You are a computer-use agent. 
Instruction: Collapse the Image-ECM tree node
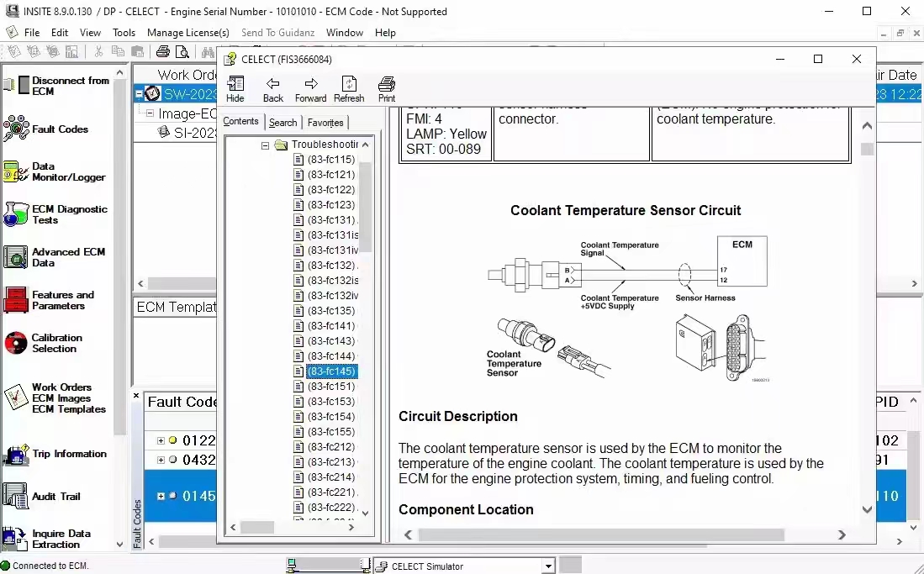click(x=150, y=113)
